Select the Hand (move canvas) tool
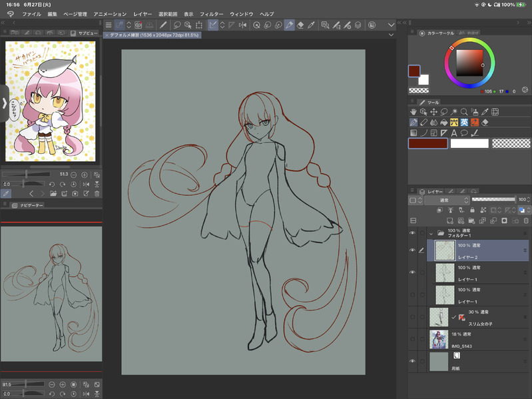Image resolution: width=532 pixels, height=399 pixels. [413, 112]
